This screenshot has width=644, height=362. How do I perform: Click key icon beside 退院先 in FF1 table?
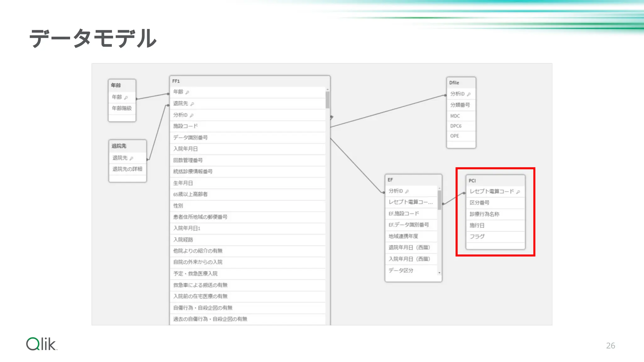click(192, 104)
